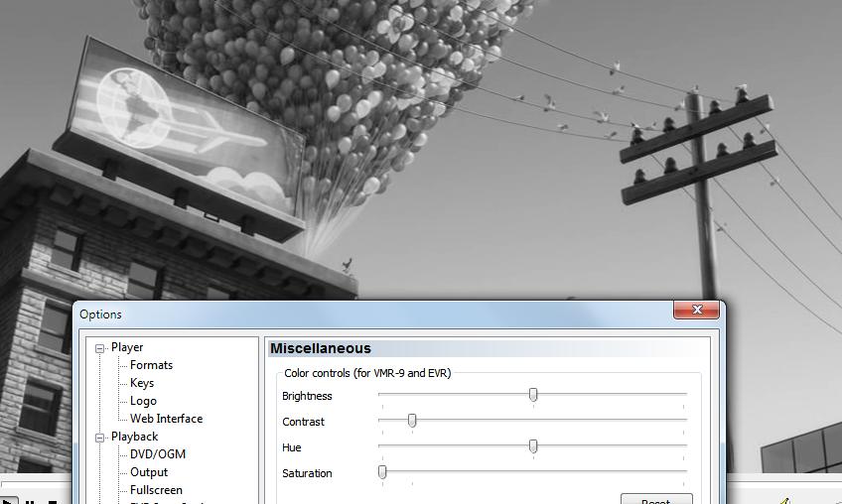Open the DVD/OGM options page
Screen dimensions: 842x504
158,454
